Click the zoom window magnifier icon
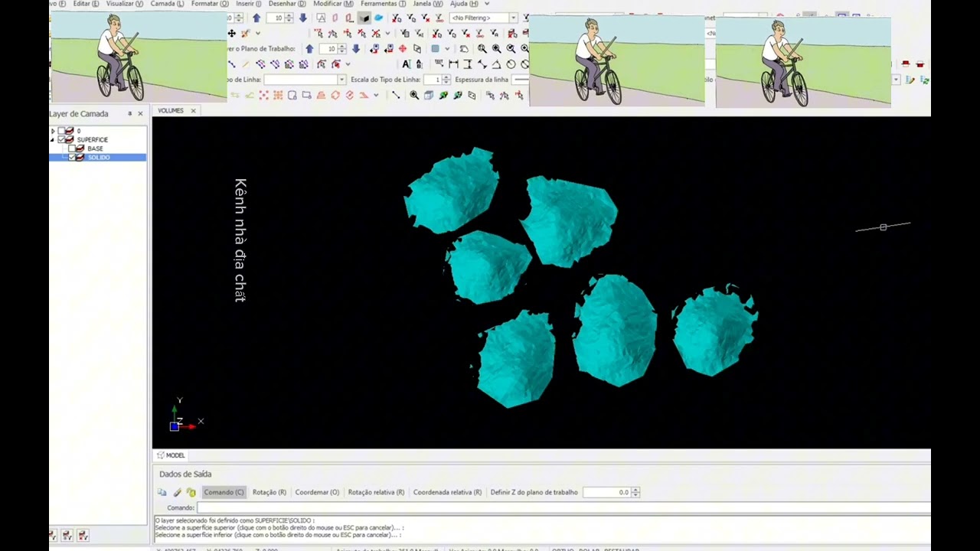Image resolution: width=980 pixels, height=551 pixels. (x=482, y=49)
